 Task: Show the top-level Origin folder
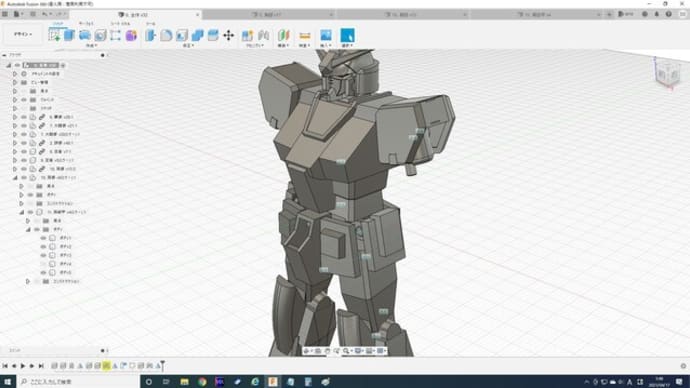pos(24,91)
